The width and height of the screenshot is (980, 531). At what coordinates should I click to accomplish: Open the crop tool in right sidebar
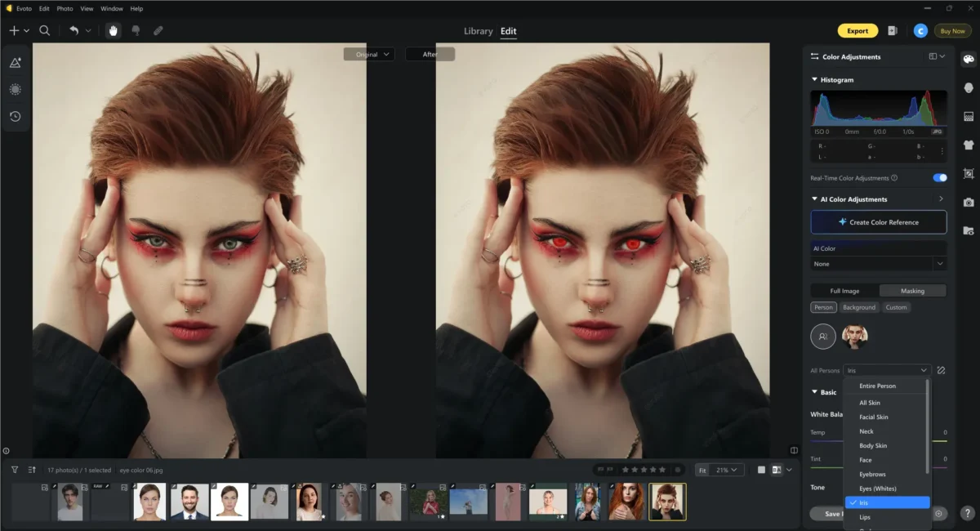(x=969, y=173)
